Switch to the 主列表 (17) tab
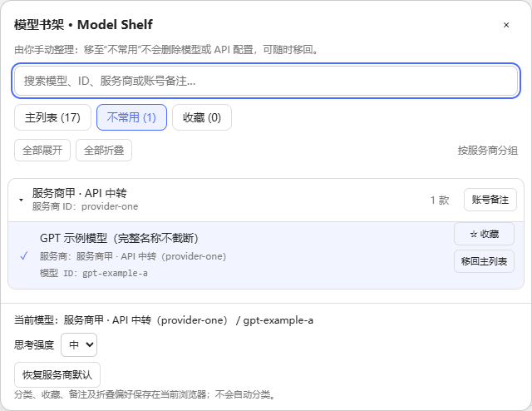The image size is (532, 411). [52, 117]
